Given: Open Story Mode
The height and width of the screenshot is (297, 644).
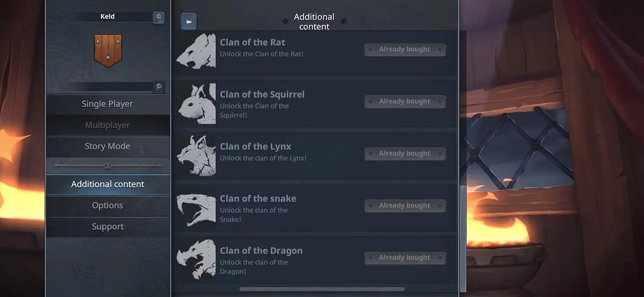Looking at the screenshot, I should click(108, 146).
